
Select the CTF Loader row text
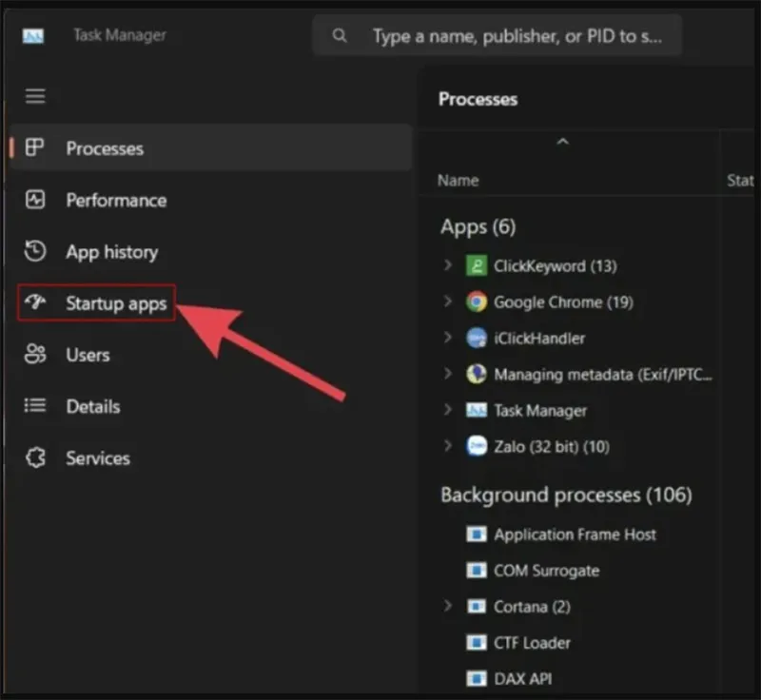pyautogui.click(x=532, y=643)
